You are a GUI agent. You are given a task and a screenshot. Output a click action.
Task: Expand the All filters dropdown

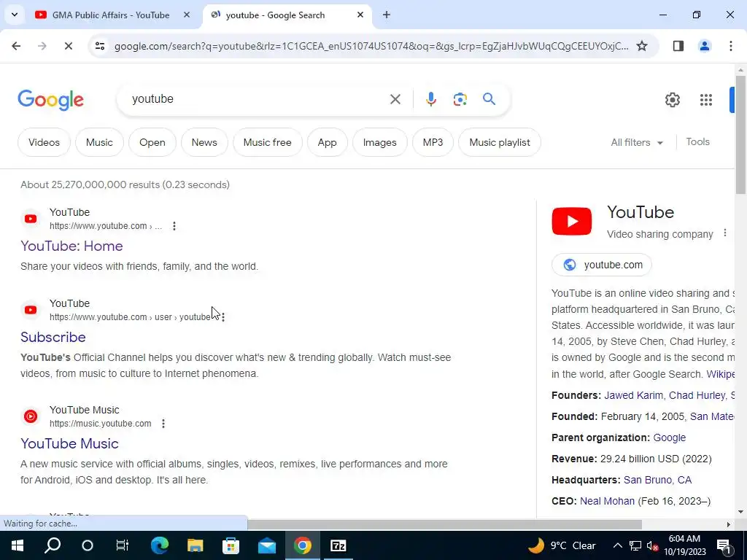coord(636,142)
